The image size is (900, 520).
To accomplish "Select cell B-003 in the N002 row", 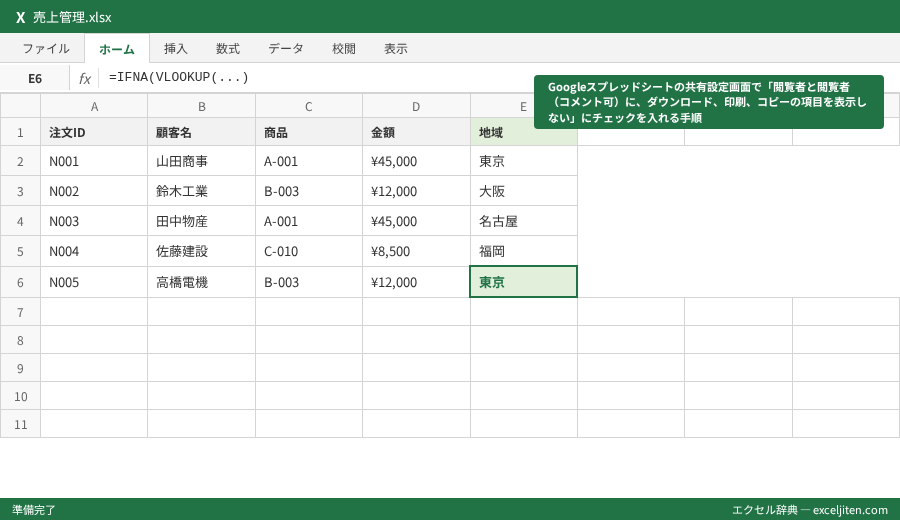I will point(309,191).
